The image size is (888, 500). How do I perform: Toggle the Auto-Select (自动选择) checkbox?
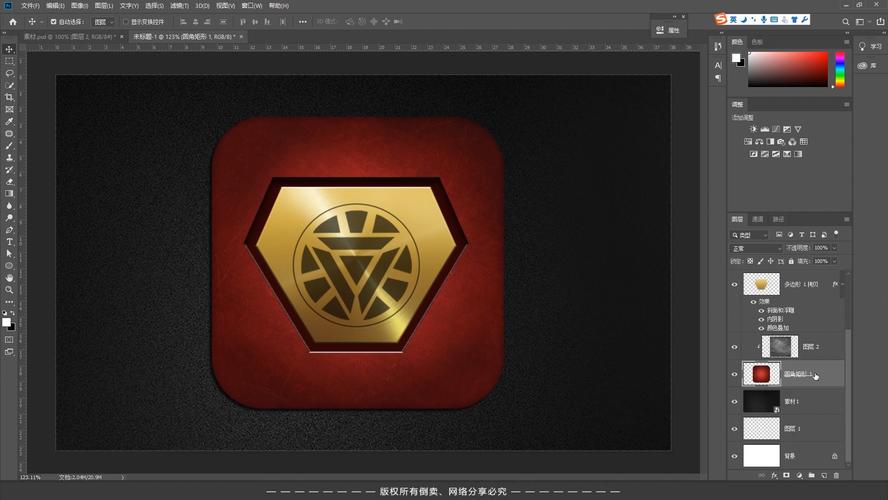(53, 22)
